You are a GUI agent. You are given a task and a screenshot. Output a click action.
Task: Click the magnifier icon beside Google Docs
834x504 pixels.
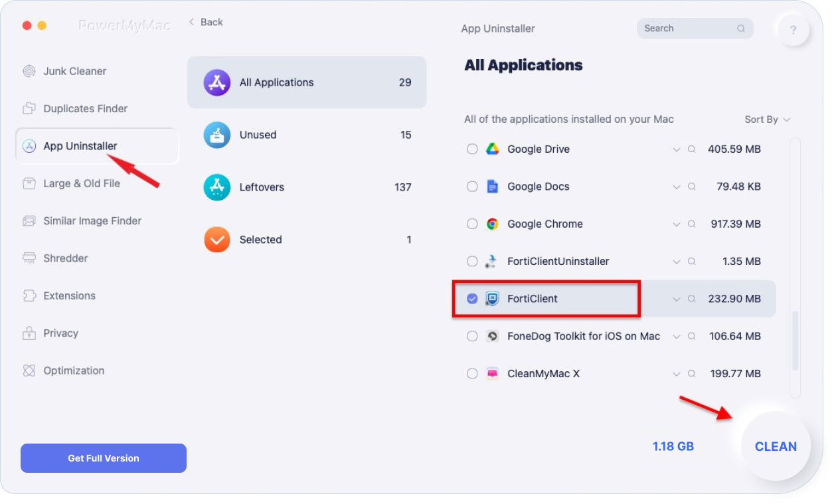coord(692,187)
